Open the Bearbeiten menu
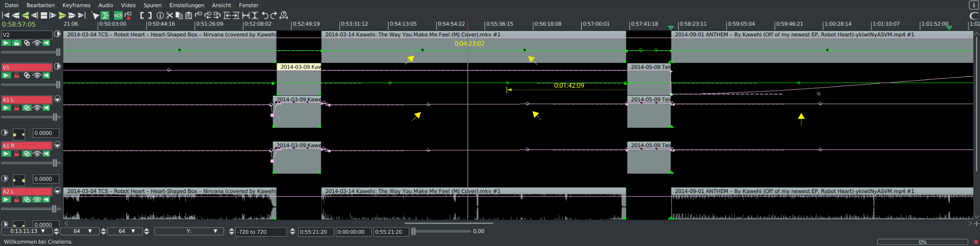Screen dimensions: 980x246 40,5
